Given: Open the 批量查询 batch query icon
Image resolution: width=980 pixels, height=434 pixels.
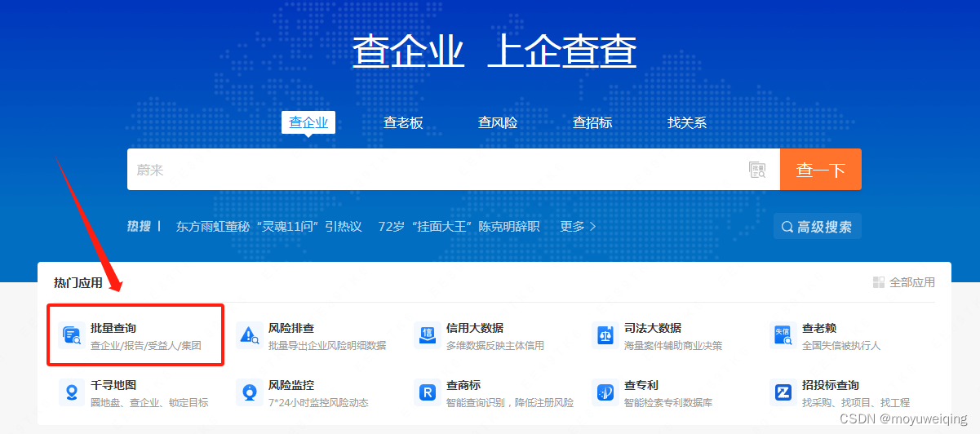Looking at the screenshot, I should tap(72, 335).
